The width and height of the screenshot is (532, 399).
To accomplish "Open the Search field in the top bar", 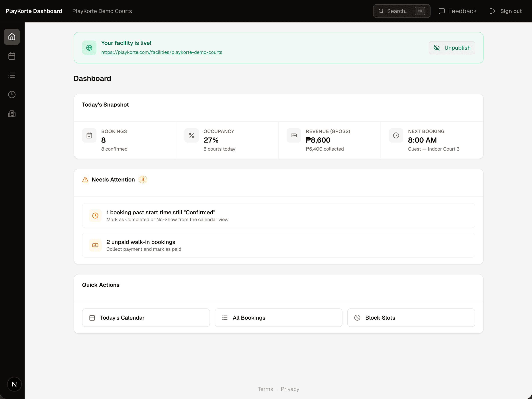I will point(401,11).
